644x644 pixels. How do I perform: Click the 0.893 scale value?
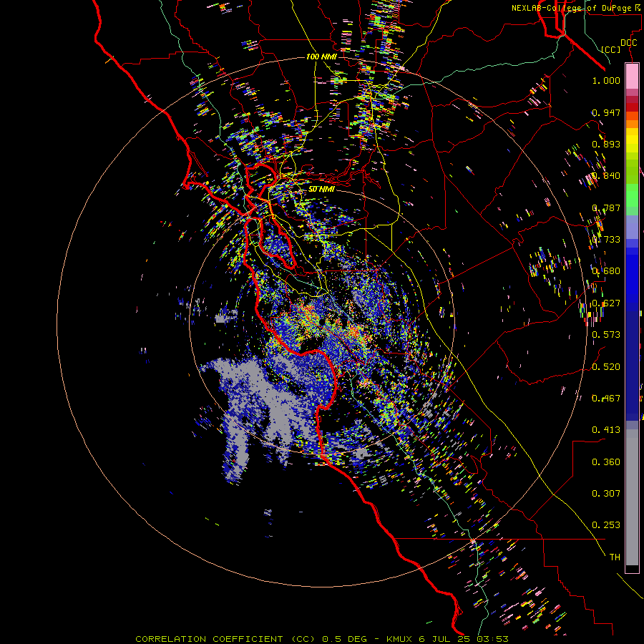[x=606, y=144]
